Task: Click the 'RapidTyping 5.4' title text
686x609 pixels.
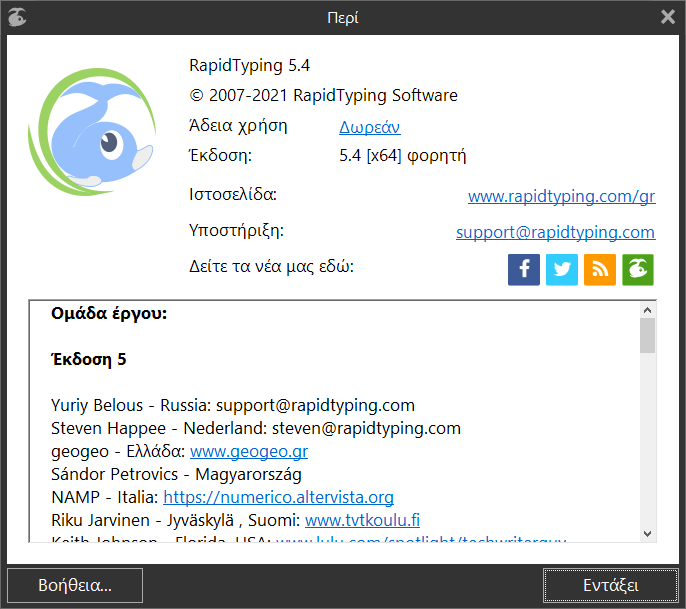Action: pos(249,66)
